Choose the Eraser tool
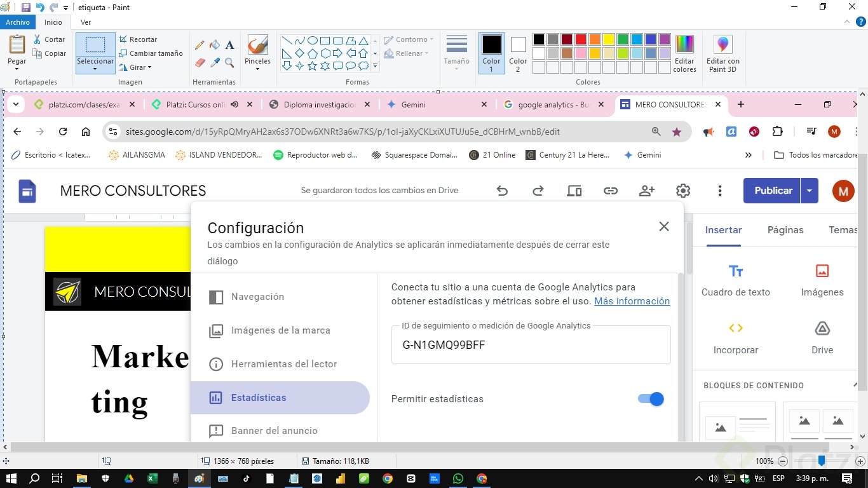This screenshot has width=868, height=488. 200,63
